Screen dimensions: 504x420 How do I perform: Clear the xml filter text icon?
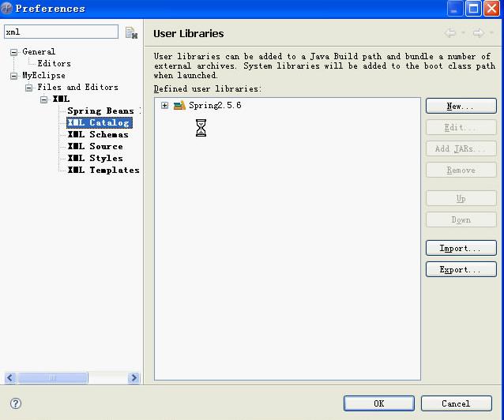point(131,33)
